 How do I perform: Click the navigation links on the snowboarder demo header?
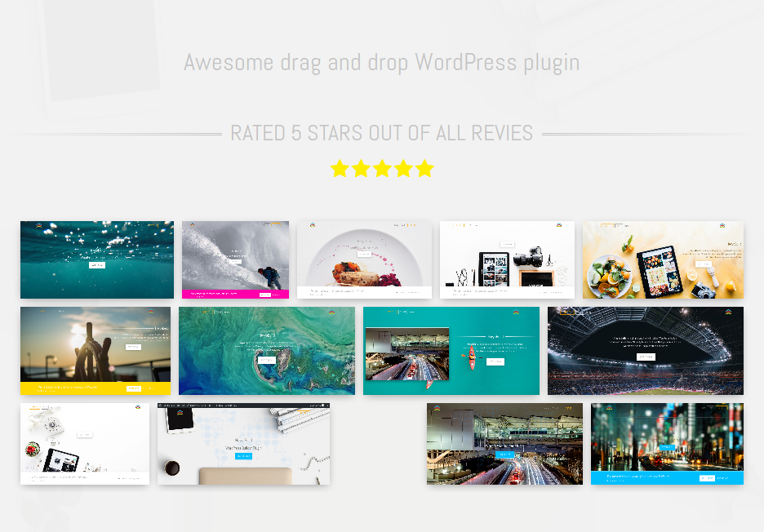coord(268,224)
